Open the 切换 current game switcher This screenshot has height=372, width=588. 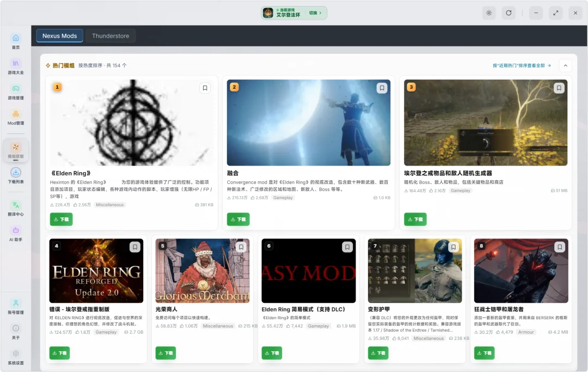[x=315, y=13]
